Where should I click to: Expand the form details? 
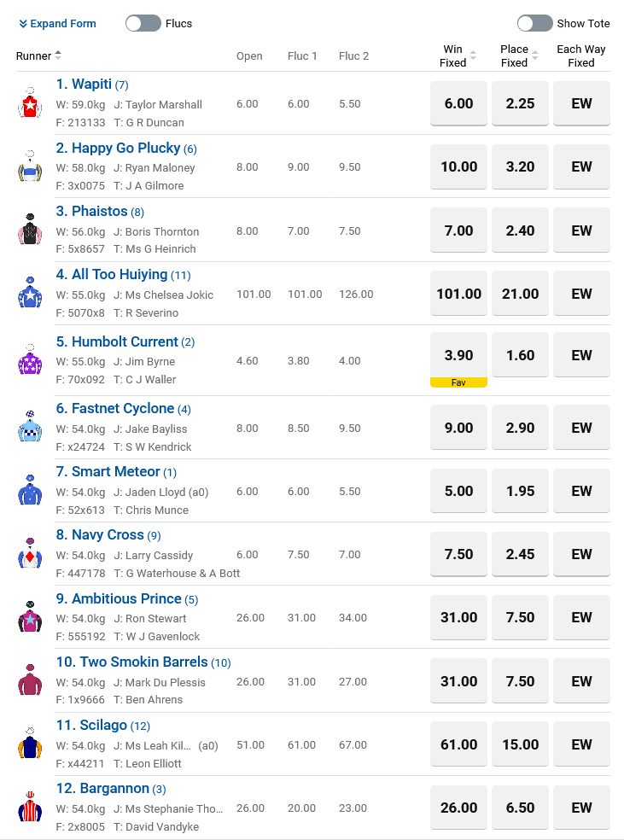coord(58,23)
